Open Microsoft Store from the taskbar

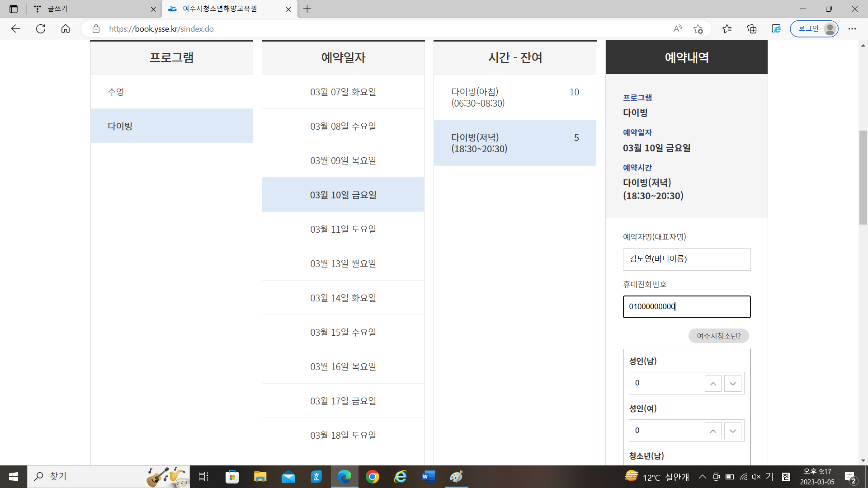click(x=232, y=477)
